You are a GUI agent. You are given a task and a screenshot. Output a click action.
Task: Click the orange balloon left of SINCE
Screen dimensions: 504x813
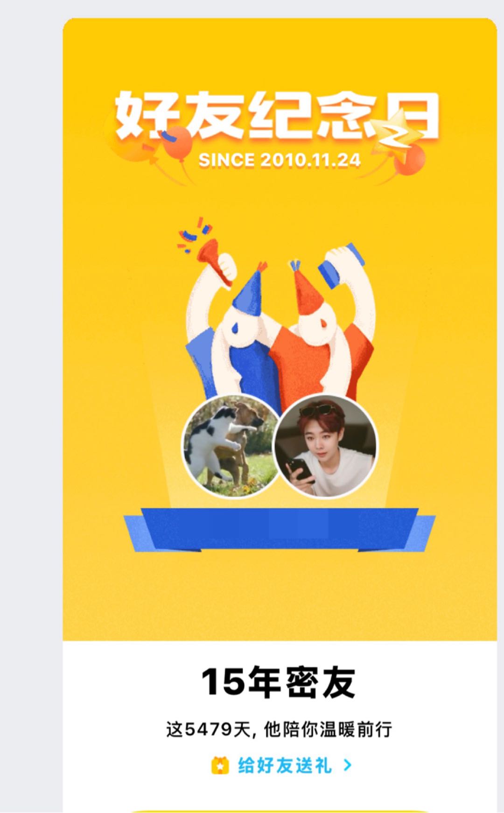click(177, 142)
